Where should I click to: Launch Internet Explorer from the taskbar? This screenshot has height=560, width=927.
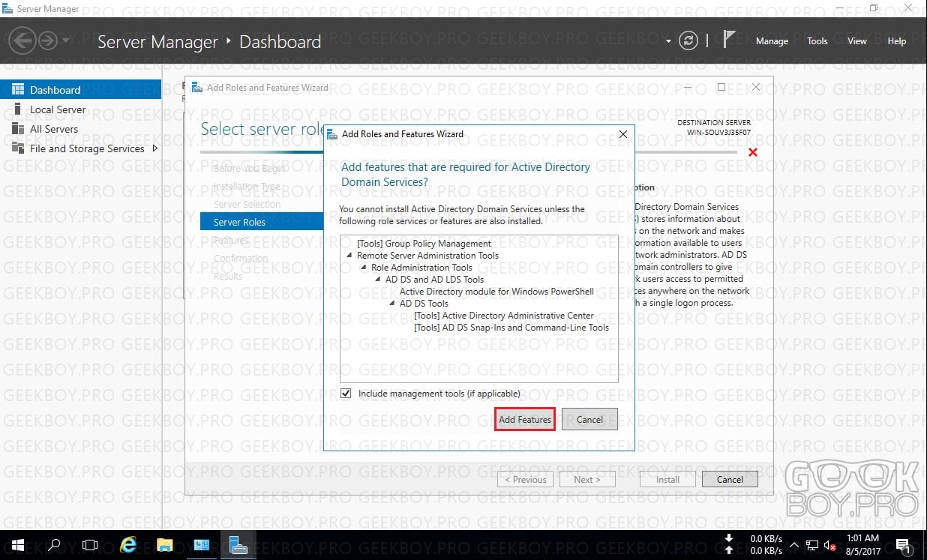[x=127, y=545]
